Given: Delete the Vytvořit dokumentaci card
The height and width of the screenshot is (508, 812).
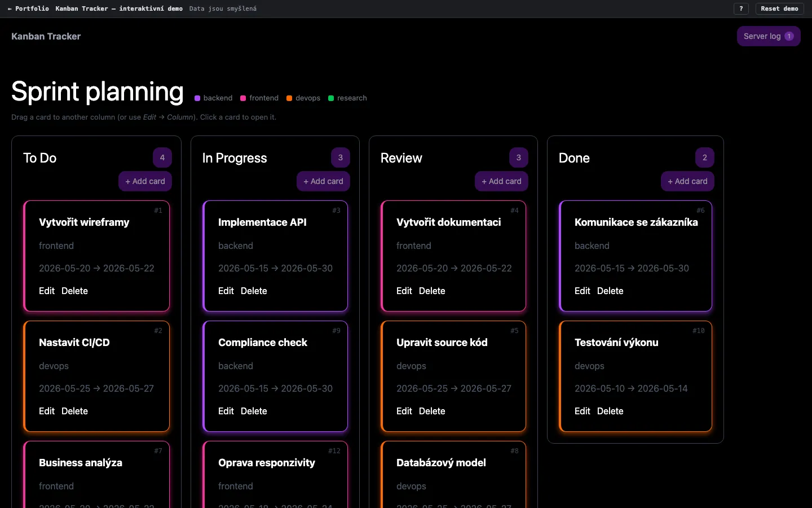Looking at the screenshot, I should click(432, 291).
